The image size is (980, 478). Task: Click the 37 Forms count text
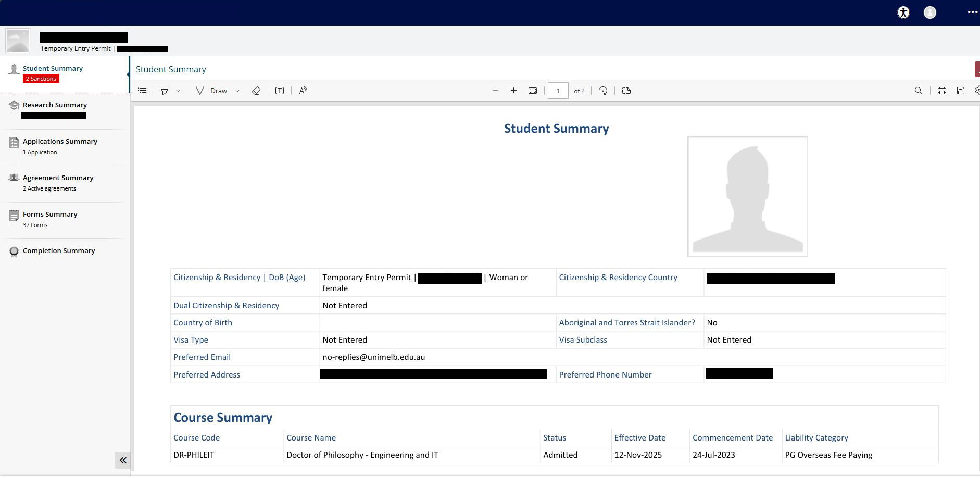point(35,225)
